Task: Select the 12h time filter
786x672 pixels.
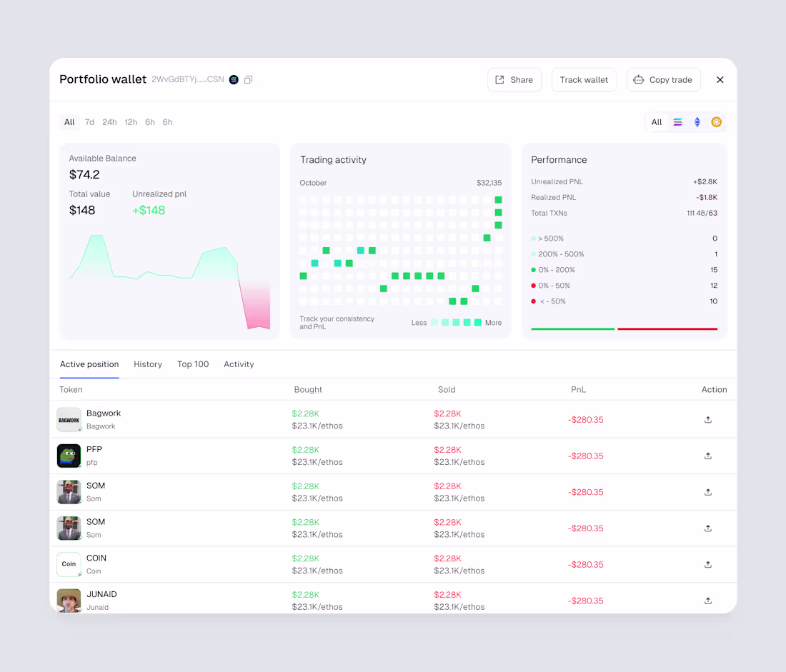Action: 131,122
